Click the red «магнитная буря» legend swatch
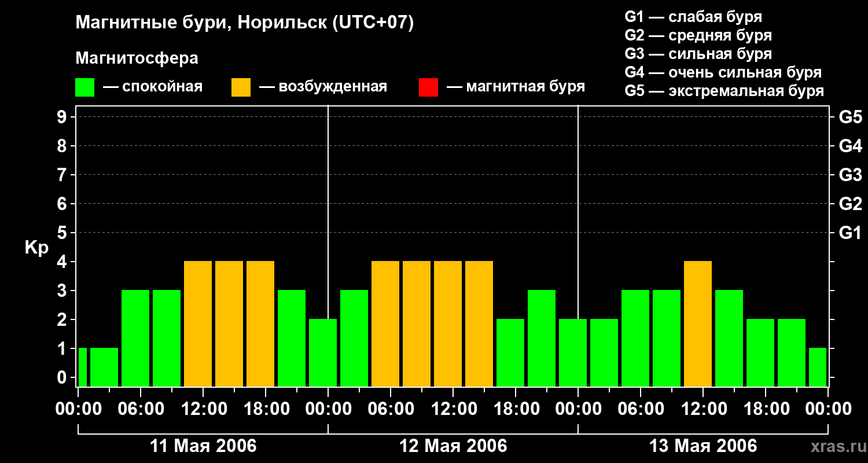 [428, 87]
